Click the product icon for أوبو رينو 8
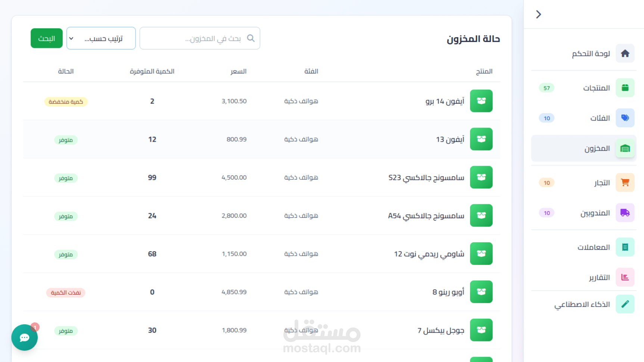Screen dimensions: 644x362 pos(481,292)
